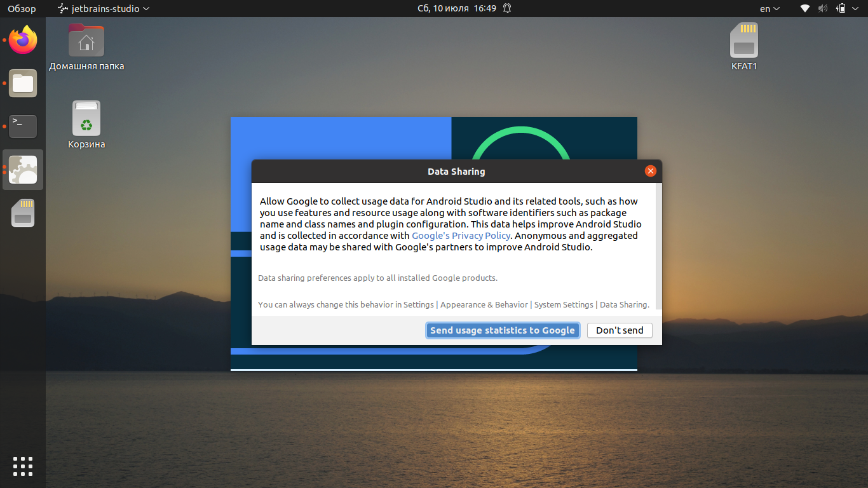Open the en keyboard layout menu

pos(770,8)
